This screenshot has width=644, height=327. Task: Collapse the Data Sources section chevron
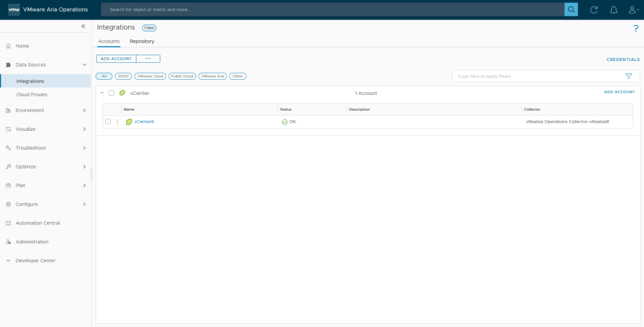point(85,65)
